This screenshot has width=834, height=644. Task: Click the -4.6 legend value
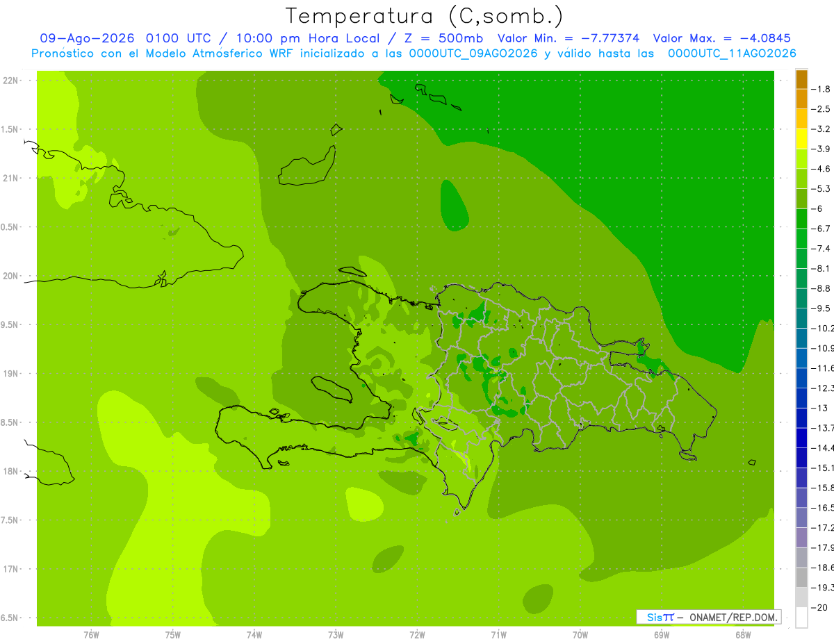[820, 169]
